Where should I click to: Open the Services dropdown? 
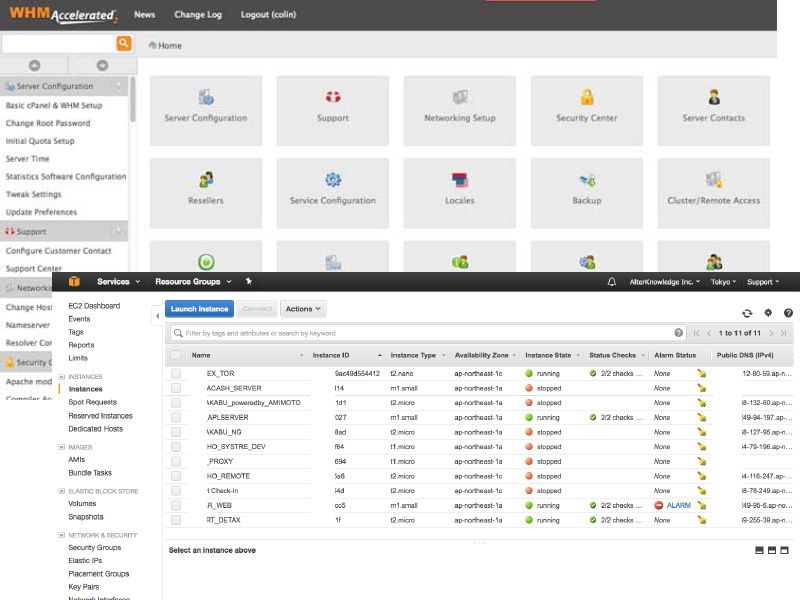pyautogui.click(x=118, y=282)
